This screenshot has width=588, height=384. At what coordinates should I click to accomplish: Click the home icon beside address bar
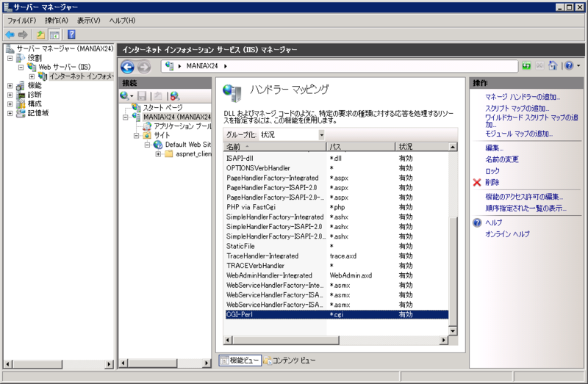(553, 66)
